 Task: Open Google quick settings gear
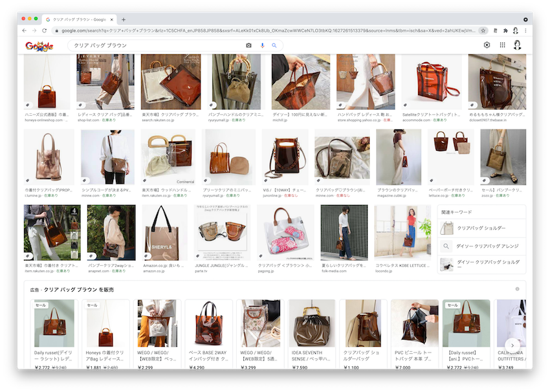[x=487, y=45]
